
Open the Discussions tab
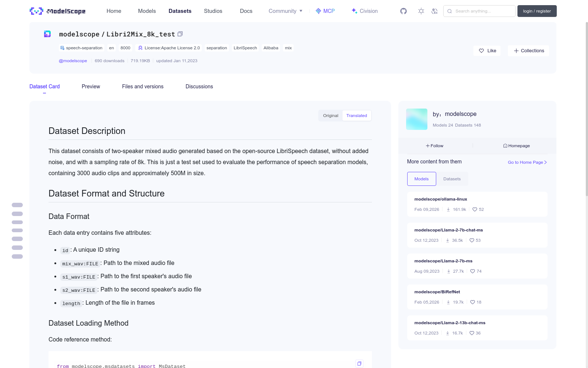coord(199,86)
